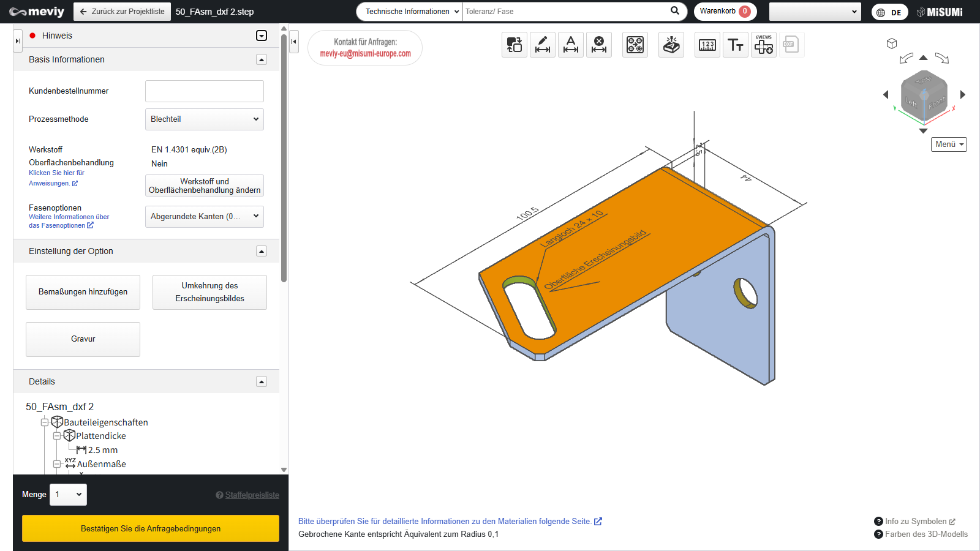
Task: Open the Fasenoptionen Abgerundete Kanten dropdown
Action: click(205, 217)
